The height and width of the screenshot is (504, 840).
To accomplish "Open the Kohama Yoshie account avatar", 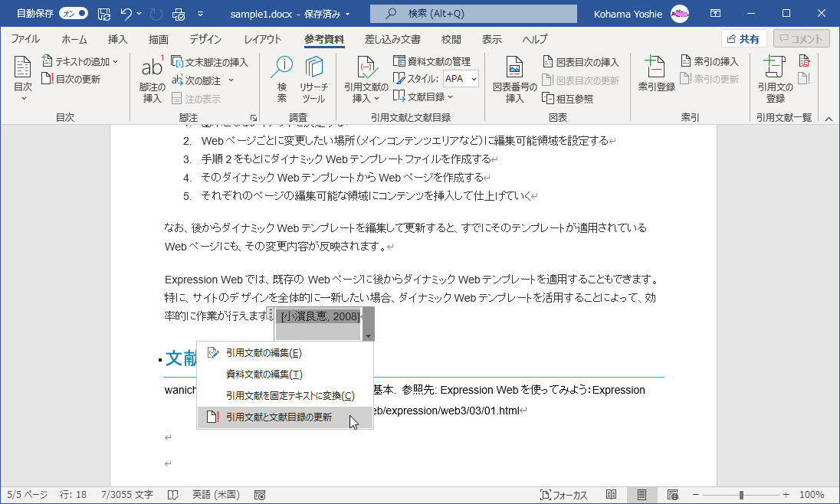I will click(x=680, y=14).
